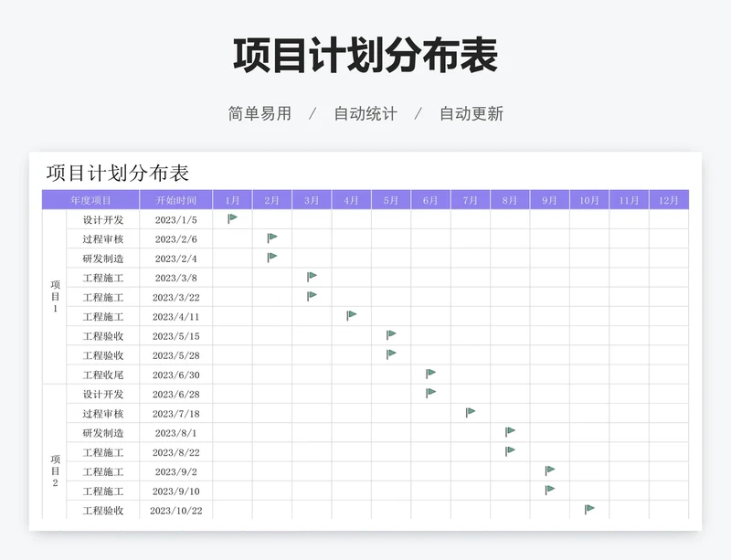Select the 年度项目 column header
This screenshot has height=560, width=731.
[x=90, y=200]
